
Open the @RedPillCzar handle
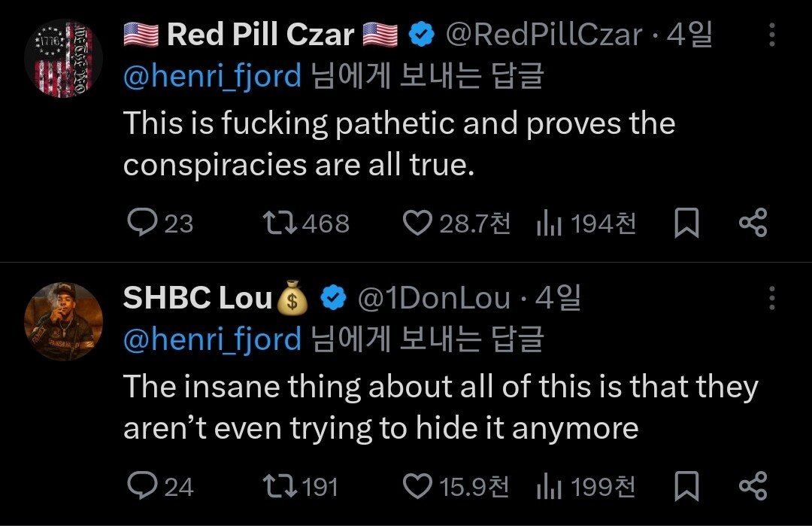544,35
